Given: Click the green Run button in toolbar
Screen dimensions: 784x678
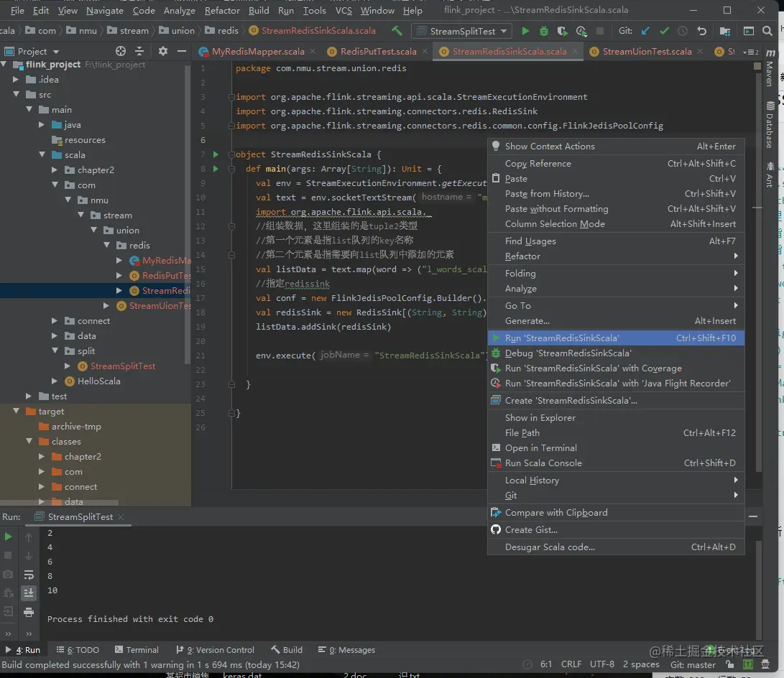Looking at the screenshot, I should 525,31.
